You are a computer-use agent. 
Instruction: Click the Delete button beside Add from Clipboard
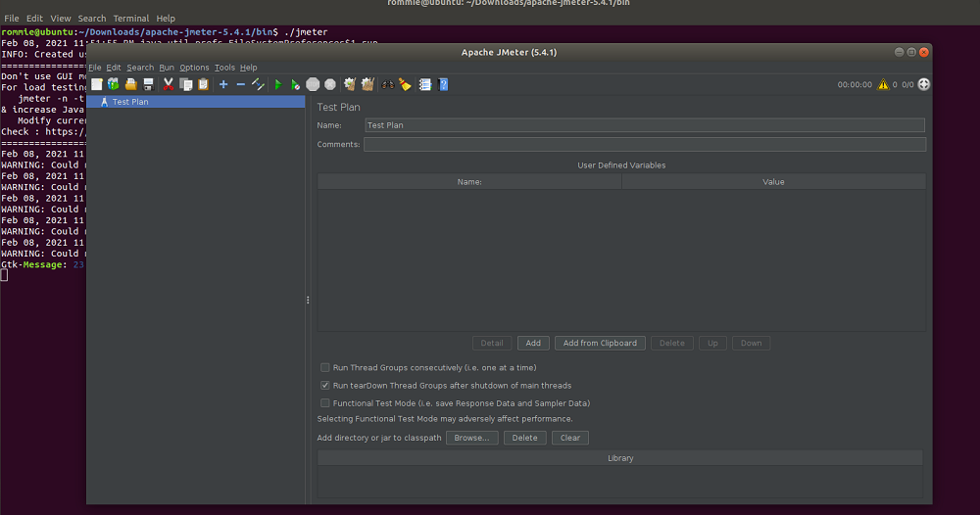click(672, 344)
